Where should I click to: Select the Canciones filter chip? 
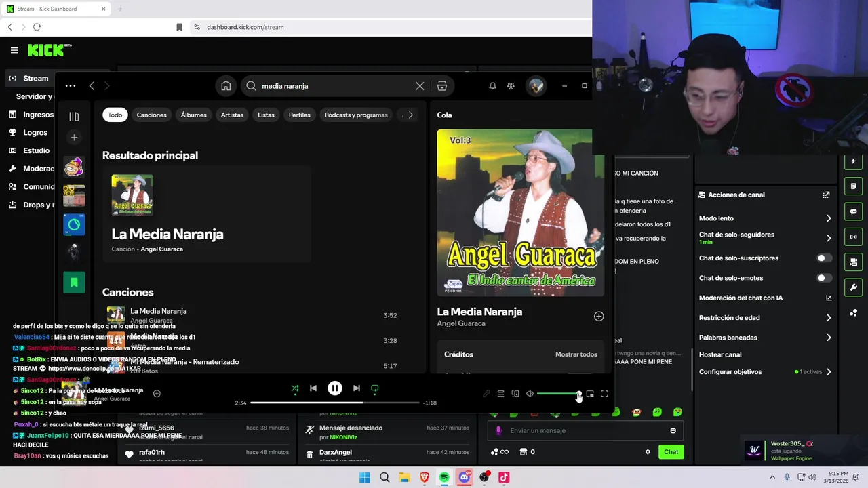[152, 115]
